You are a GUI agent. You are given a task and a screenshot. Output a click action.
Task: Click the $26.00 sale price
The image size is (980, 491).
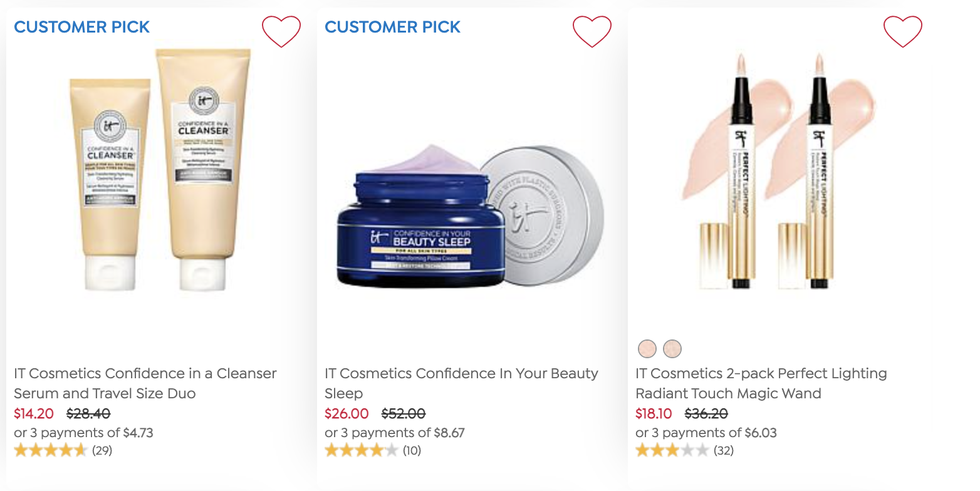click(347, 414)
